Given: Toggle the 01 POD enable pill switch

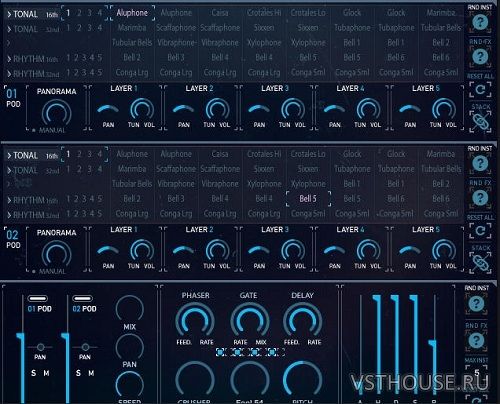Looking at the screenshot, I should pos(37,298).
